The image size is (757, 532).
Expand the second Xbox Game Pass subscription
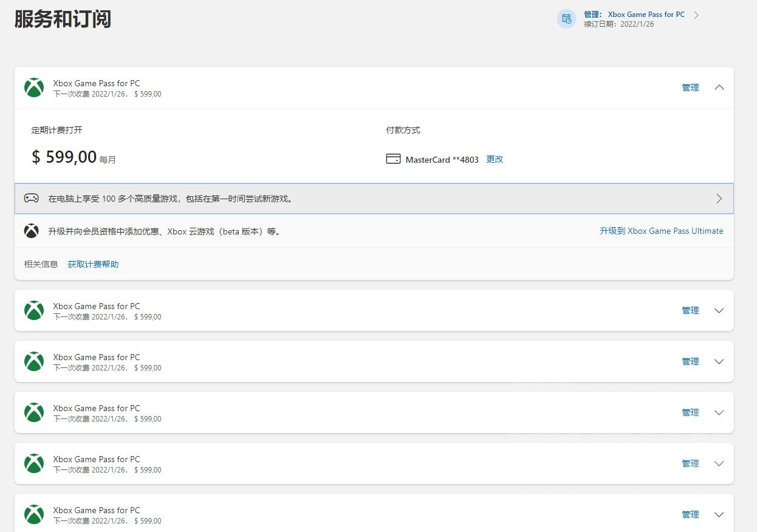pyautogui.click(x=719, y=310)
